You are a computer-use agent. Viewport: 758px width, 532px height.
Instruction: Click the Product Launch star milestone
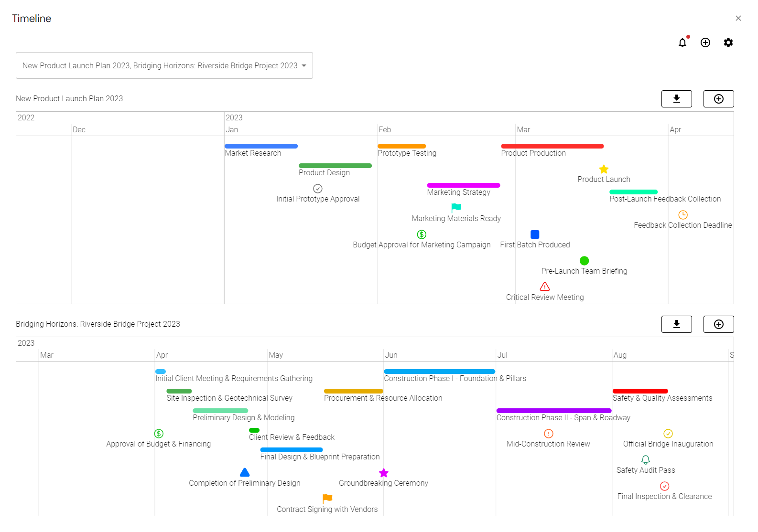tap(604, 170)
